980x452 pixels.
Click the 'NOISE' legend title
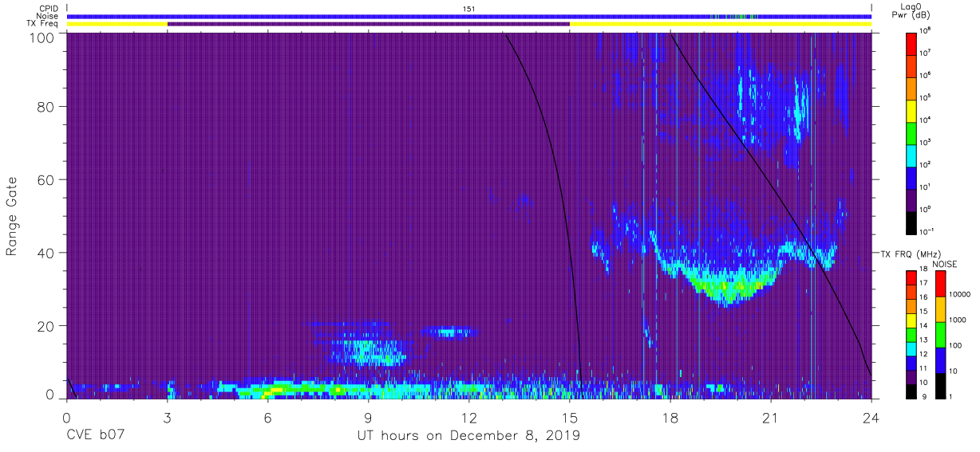point(944,264)
